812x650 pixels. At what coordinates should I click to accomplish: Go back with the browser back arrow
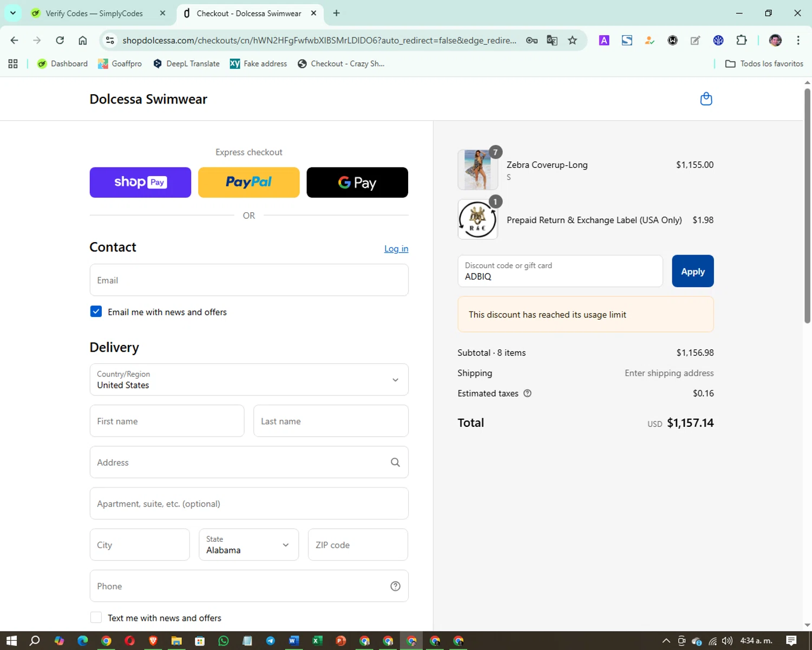coord(15,40)
